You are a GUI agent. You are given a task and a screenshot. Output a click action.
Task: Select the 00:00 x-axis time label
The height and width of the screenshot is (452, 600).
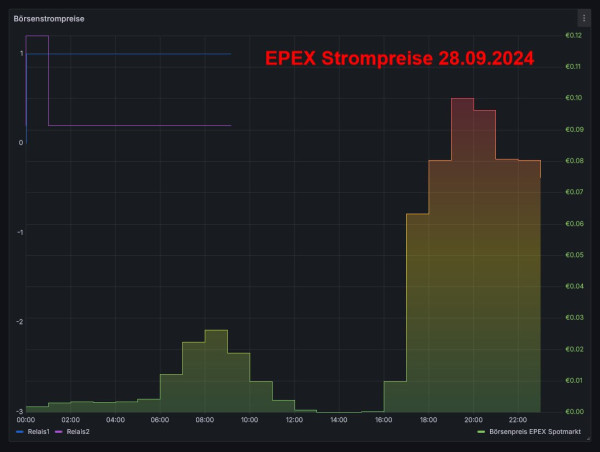(x=26, y=420)
